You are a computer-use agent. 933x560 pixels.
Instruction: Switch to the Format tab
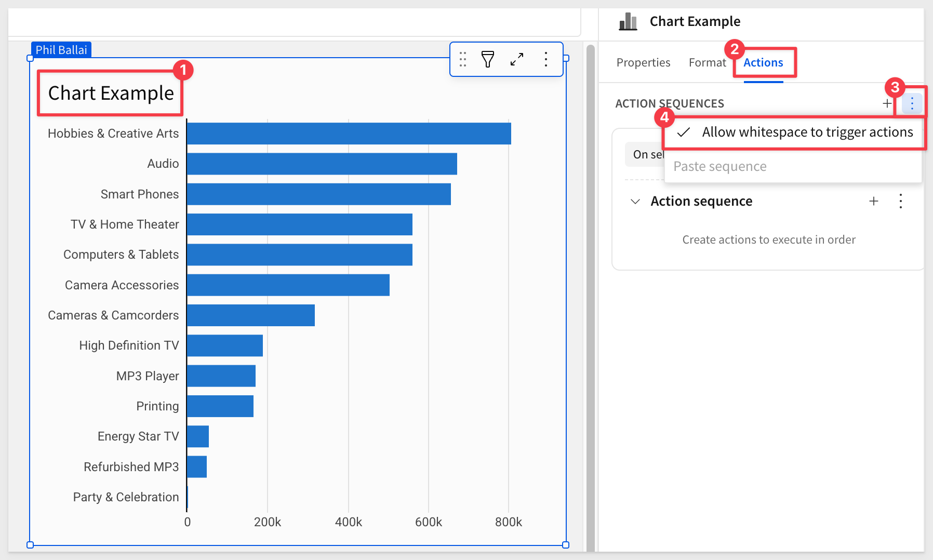(x=707, y=63)
